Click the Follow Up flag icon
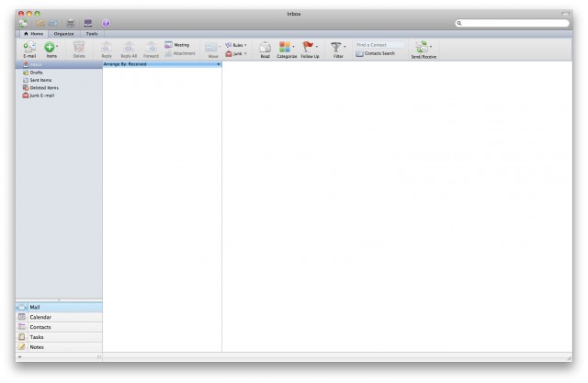The height and width of the screenshot is (383, 588). pos(308,47)
